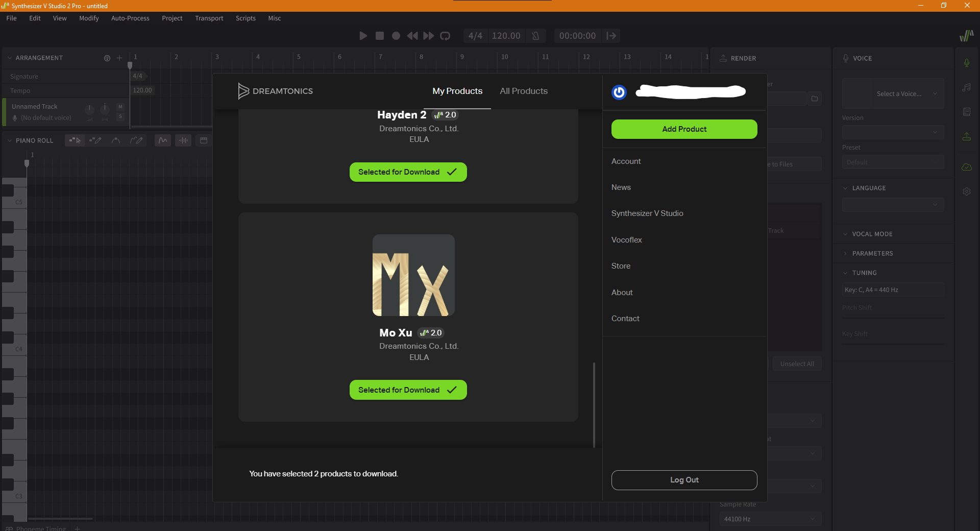Viewport: 980px width, 531px height.
Task: Adjust the Unnamed Track pan knob
Action: (105, 109)
